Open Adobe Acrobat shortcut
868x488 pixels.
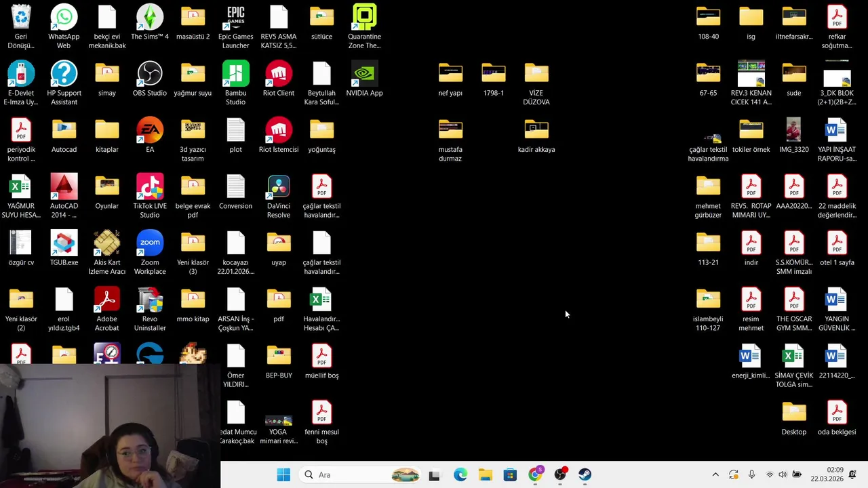pyautogui.click(x=107, y=299)
